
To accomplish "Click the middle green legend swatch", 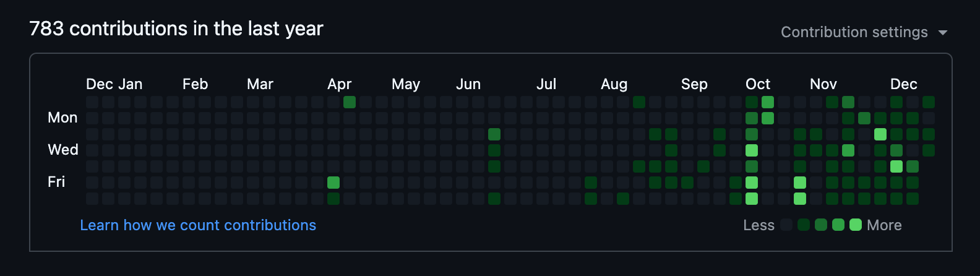I will point(821,225).
